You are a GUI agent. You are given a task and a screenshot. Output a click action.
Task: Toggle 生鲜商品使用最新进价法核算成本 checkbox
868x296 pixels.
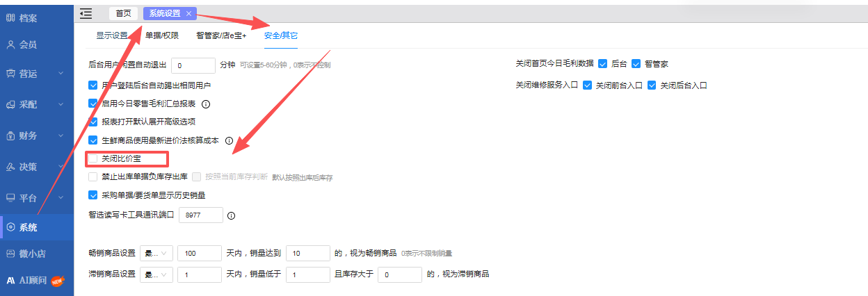coord(93,140)
